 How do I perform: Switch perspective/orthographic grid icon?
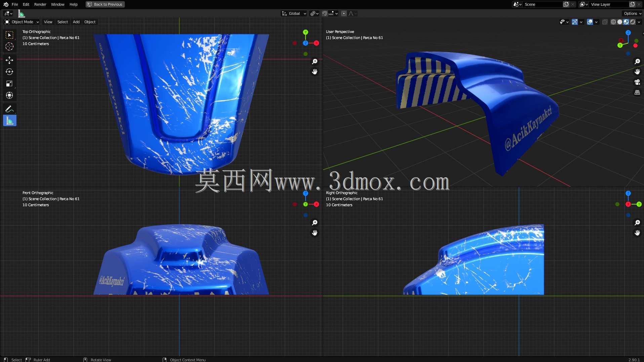637,92
